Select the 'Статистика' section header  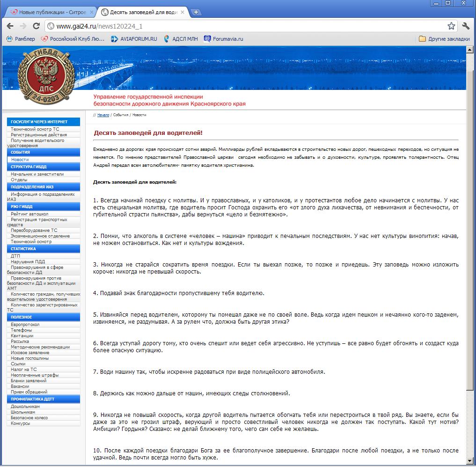click(x=44, y=249)
